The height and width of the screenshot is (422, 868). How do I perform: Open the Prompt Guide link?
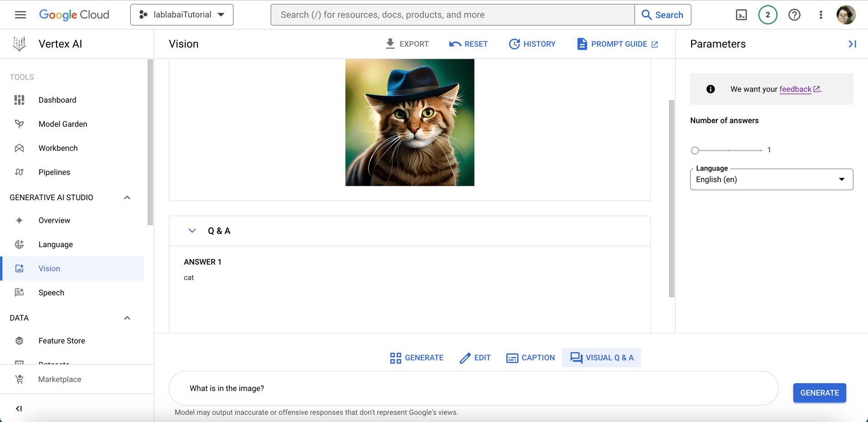618,44
